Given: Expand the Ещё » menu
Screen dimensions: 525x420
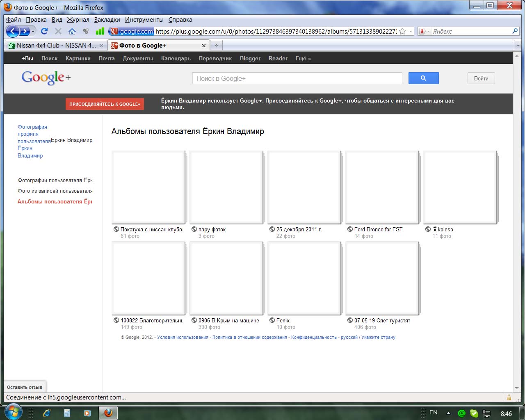Looking at the screenshot, I should pyautogui.click(x=303, y=58).
